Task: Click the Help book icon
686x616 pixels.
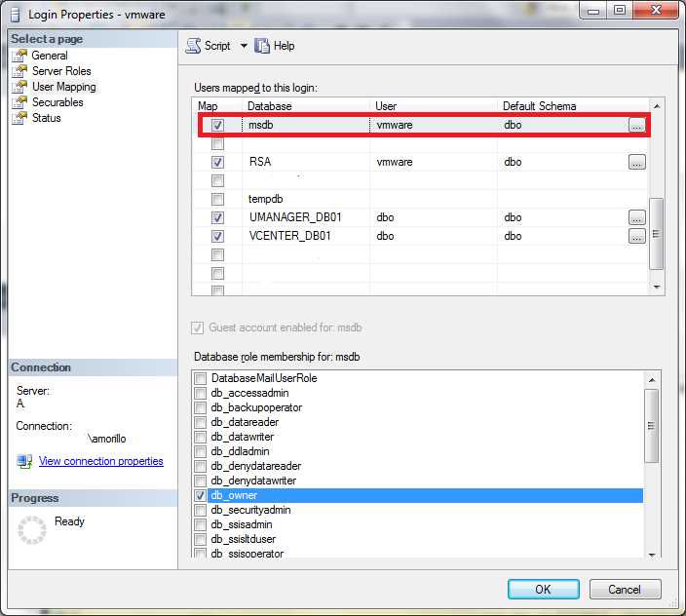Action: (x=261, y=46)
